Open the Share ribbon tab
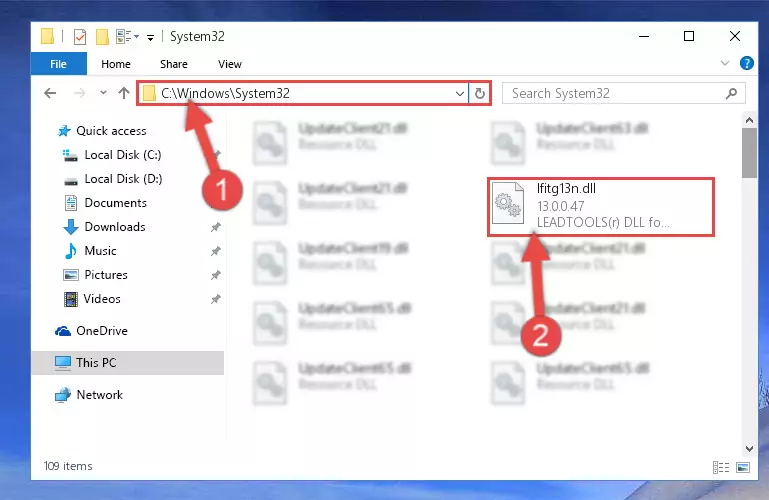The width and height of the screenshot is (769, 500). [174, 64]
